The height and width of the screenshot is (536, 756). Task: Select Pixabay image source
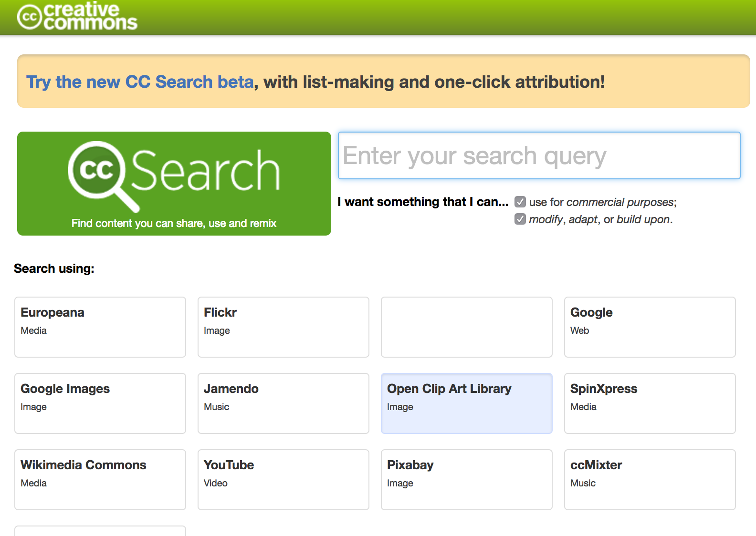click(x=467, y=480)
